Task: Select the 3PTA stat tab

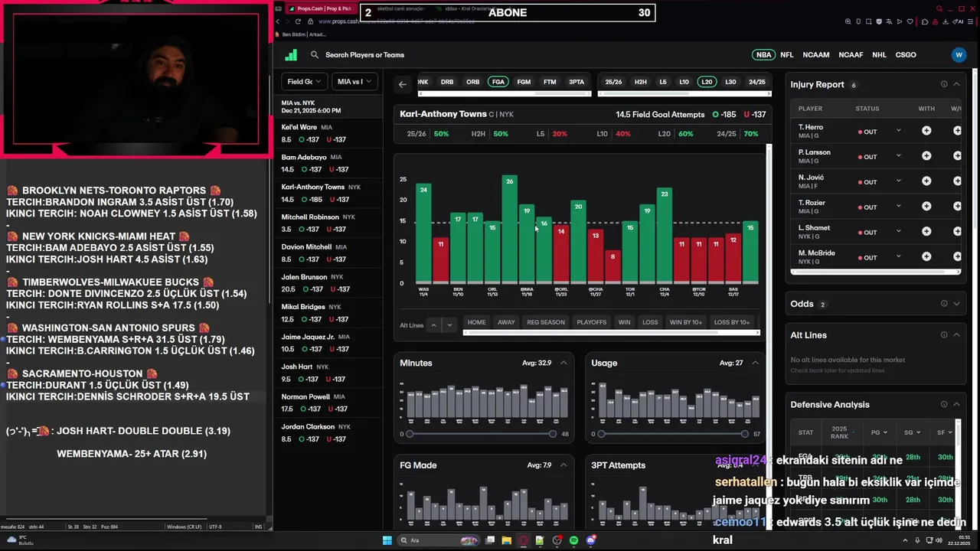Action: click(577, 82)
